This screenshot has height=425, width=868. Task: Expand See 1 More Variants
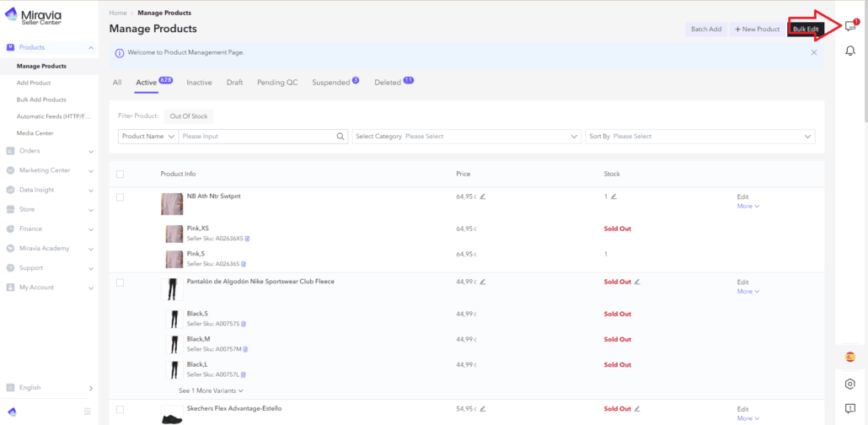[x=211, y=391]
